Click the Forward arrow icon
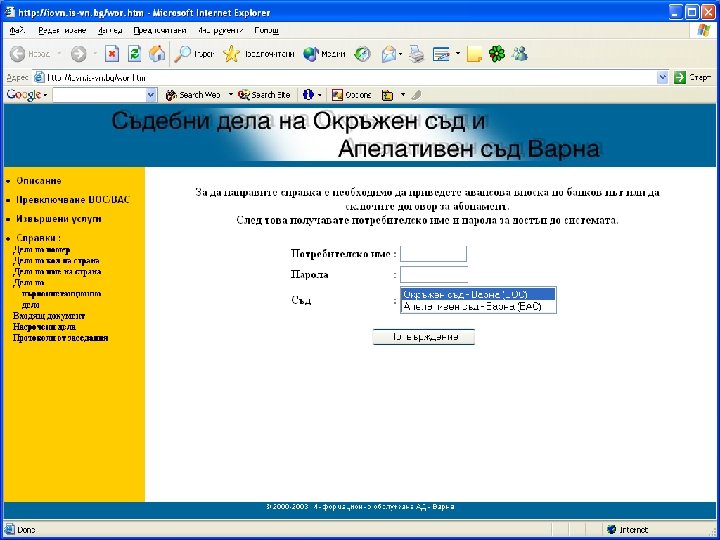Screen dimensions: 720x540 point(79,54)
